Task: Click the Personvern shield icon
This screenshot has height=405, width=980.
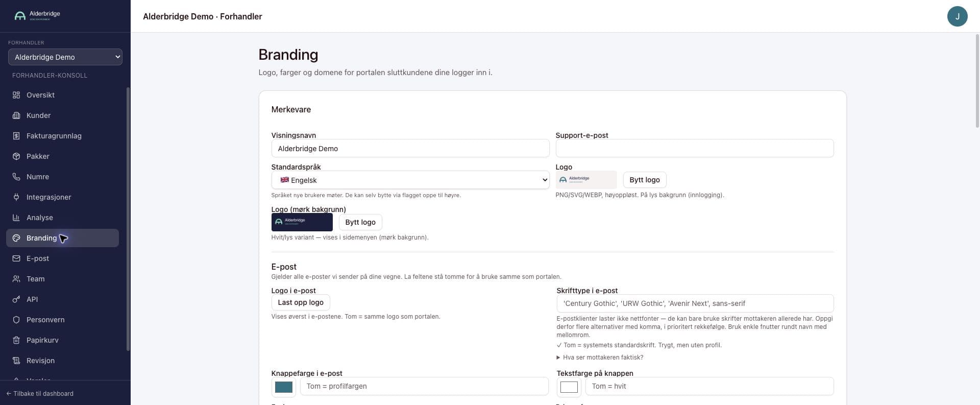Action: coord(16,320)
